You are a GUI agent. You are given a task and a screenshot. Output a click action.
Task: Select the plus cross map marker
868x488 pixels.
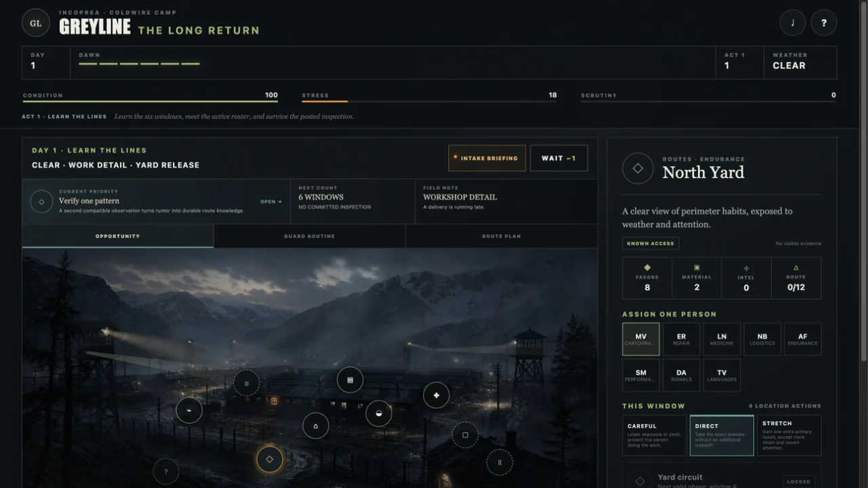[x=436, y=395]
